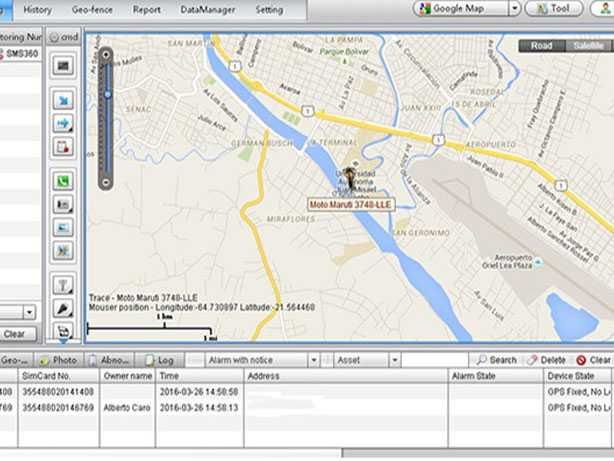Click the camera/video command icon
Image resolution: width=614 pixels, height=461 pixels.
pos(63,204)
